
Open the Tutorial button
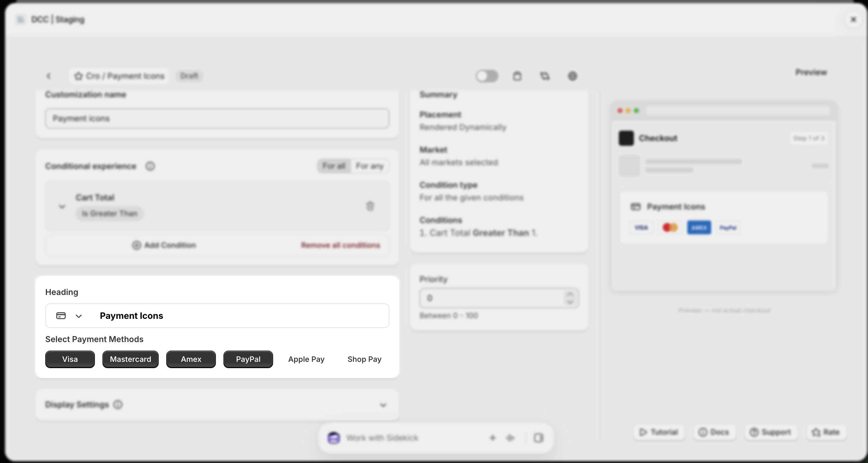tap(659, 432)
